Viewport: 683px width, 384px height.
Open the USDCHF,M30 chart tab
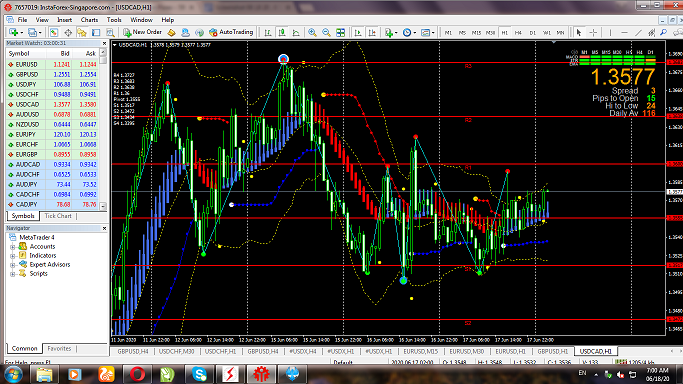[x=176, y=351]
